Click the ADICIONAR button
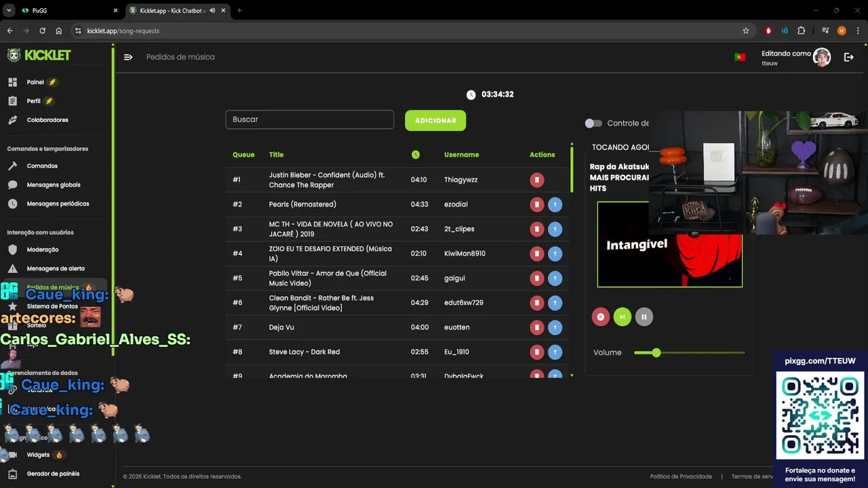Image resolution: width=868 pixels, height=488 pixels. tap(435, 120)
